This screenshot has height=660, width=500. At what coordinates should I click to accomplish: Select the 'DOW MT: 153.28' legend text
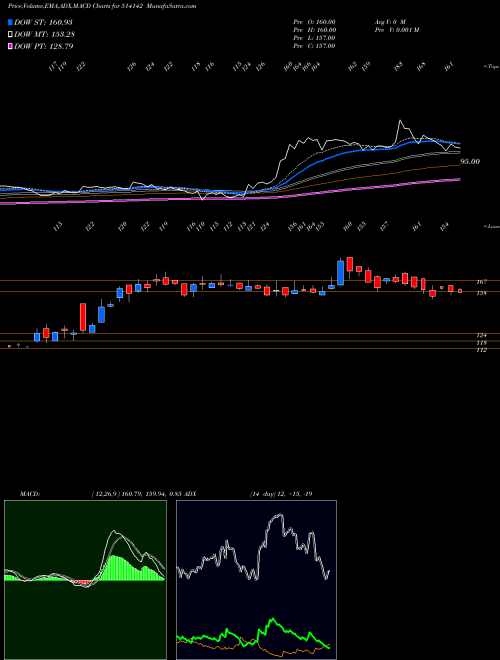tap(44, 34)
